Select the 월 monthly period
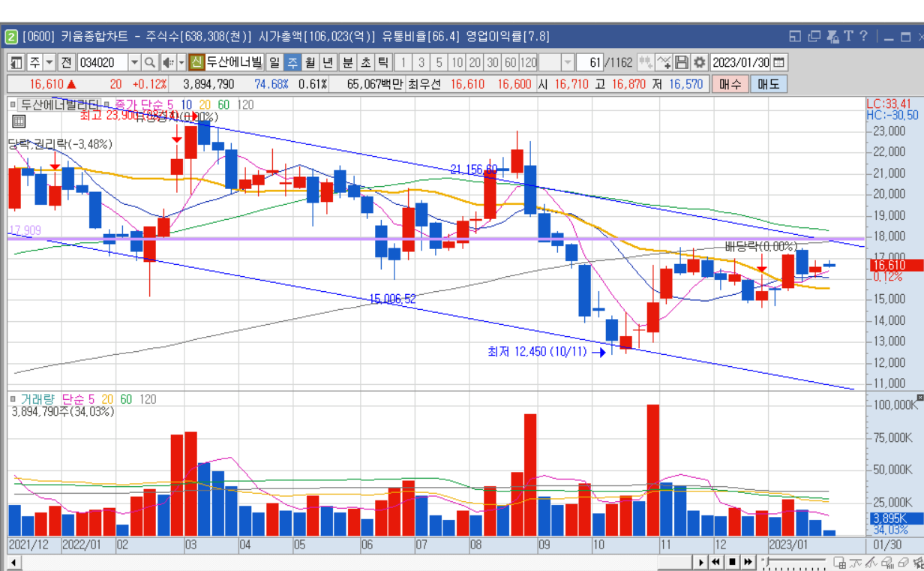Viewport: 924px width, 571px height. pos(310,62)
